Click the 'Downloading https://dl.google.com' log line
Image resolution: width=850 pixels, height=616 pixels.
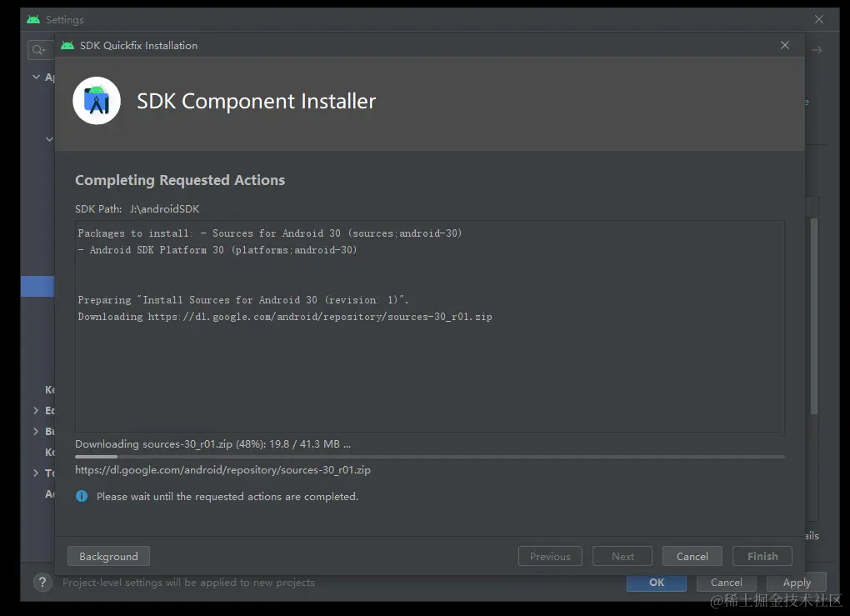(285, 317)
